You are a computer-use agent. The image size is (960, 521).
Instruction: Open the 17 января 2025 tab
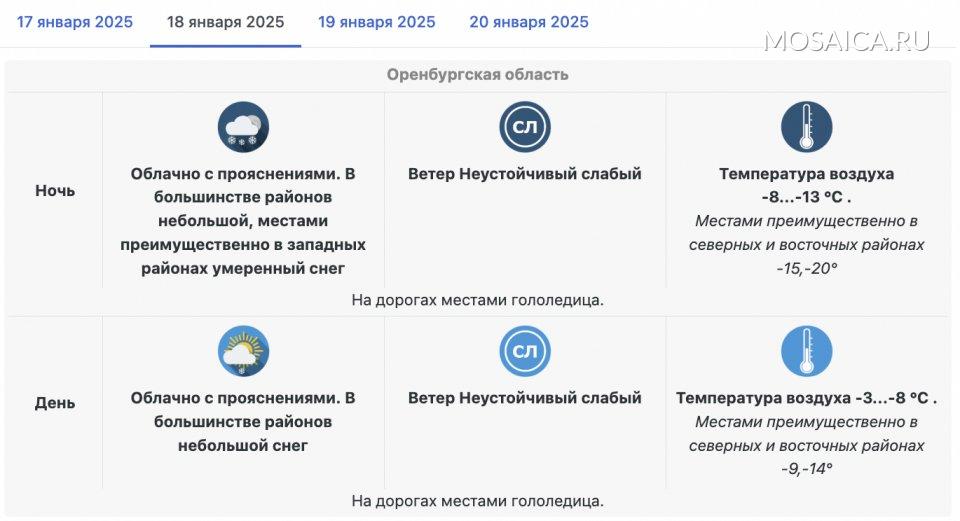75,22
